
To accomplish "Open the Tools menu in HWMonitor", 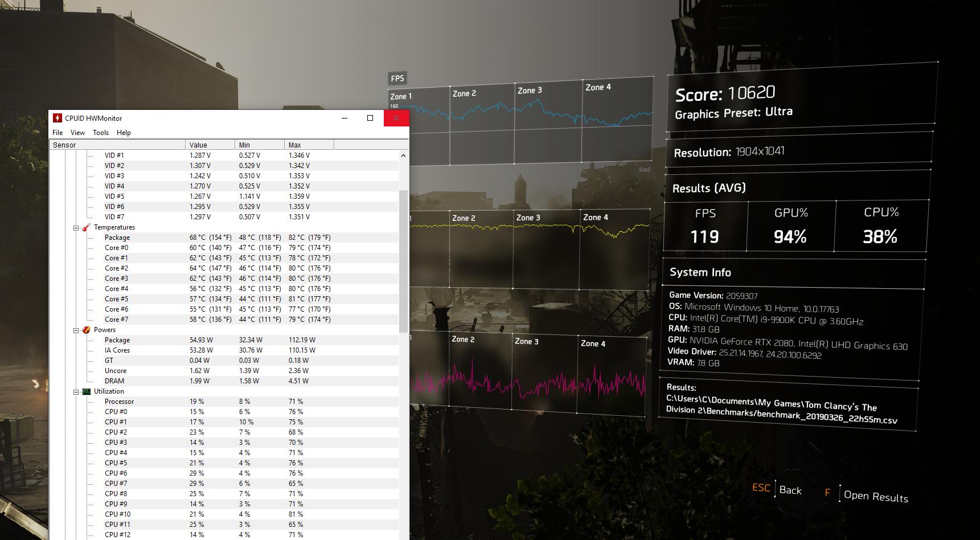I will click(x=101, y=133).
